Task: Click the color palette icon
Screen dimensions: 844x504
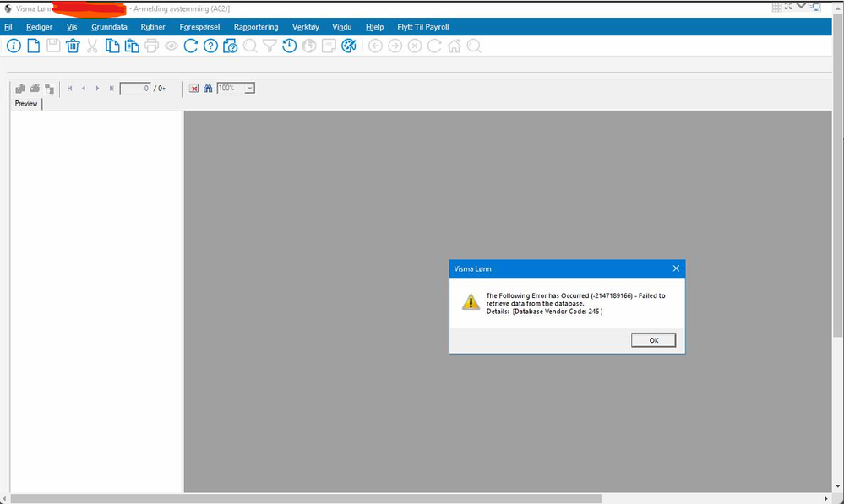Action: tap(349, 46)
